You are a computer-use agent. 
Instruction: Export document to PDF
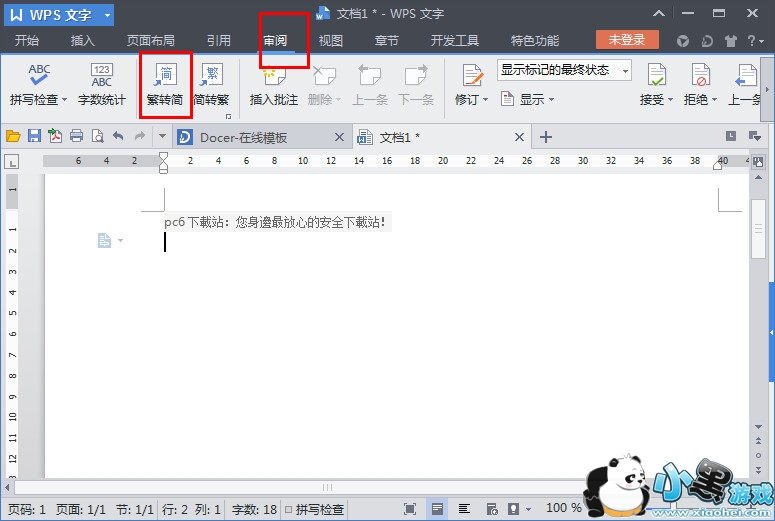click(55, 135)
